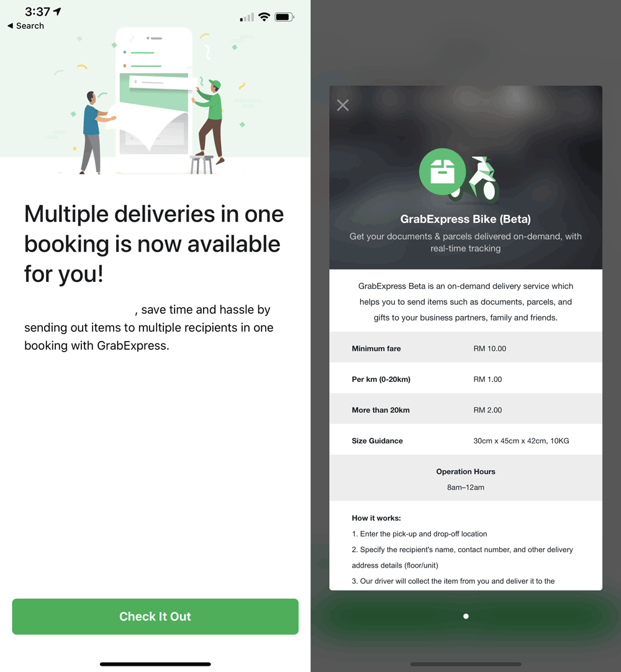Select the Per km (0-20km) row

tap(466, 379)
